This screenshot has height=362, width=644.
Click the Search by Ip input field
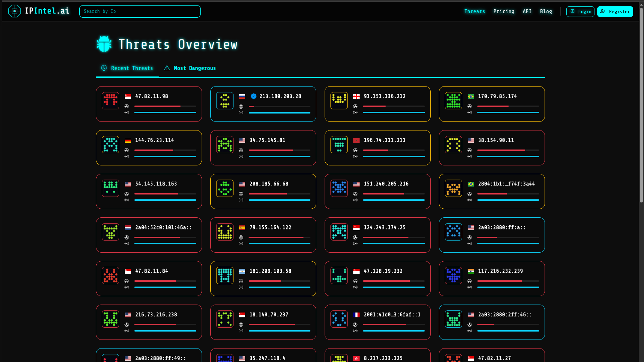tap(140, 11)
